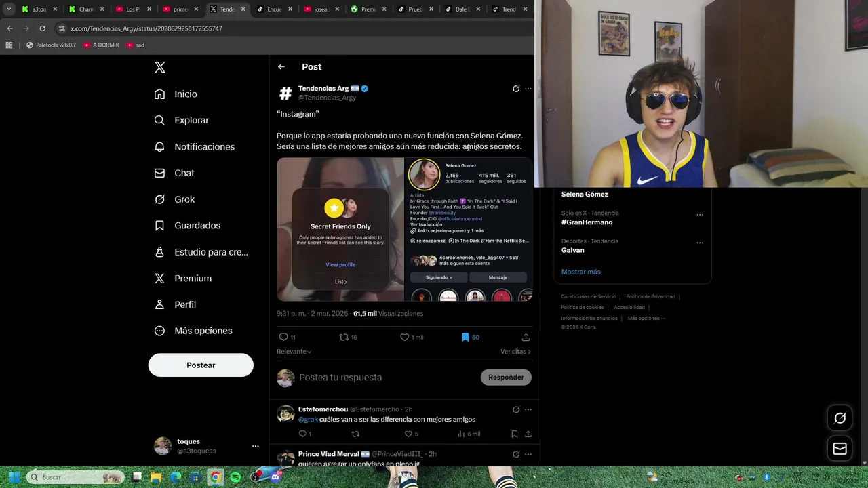Click the repost icon with 16
This screenshot has width=868, height=488.
(344, 337)
